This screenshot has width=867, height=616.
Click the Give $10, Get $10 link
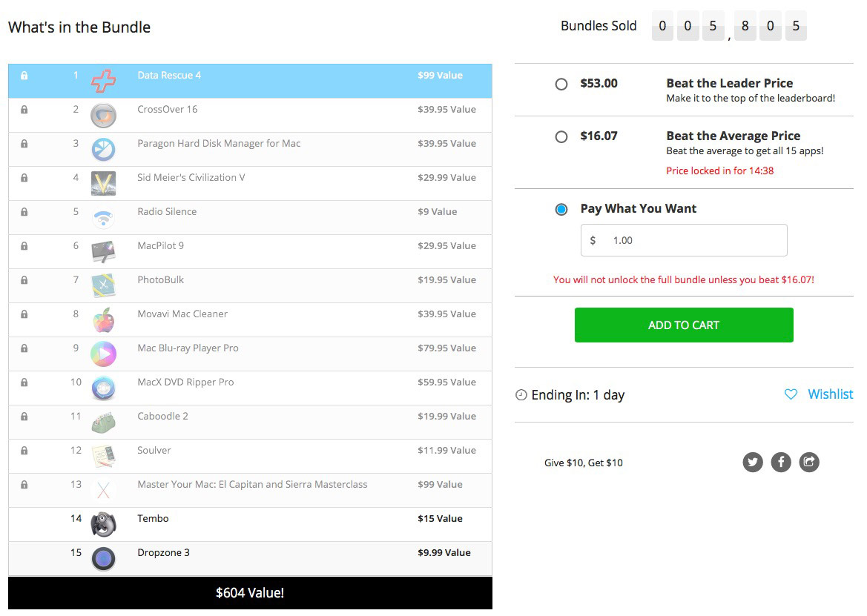click(584, 463)
